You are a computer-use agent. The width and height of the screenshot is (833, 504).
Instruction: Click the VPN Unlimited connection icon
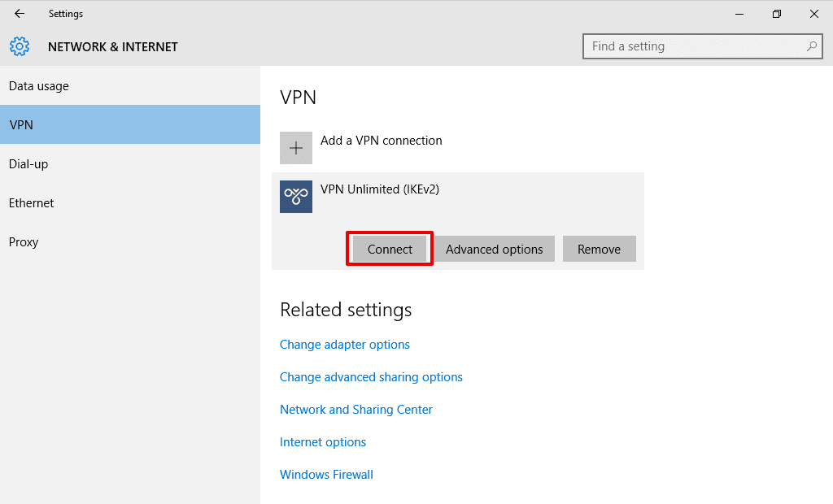pyautogui.click(x=296, y=196)
